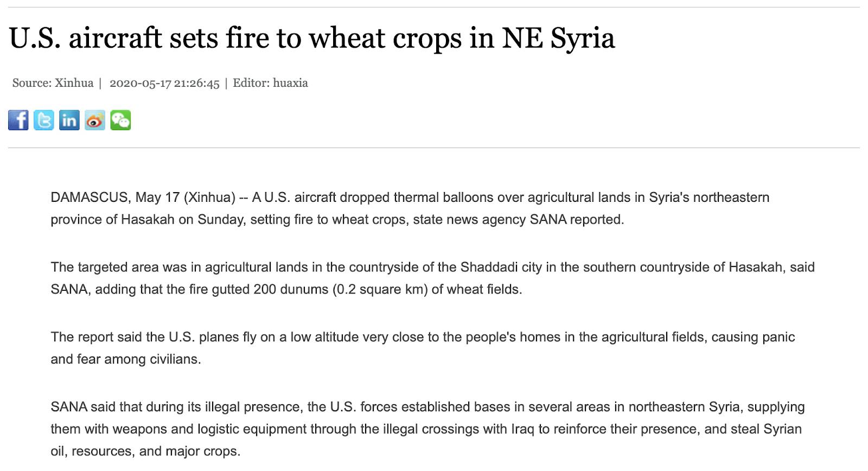
Task: Share the article via WeChat
Action: coord(120,120)
